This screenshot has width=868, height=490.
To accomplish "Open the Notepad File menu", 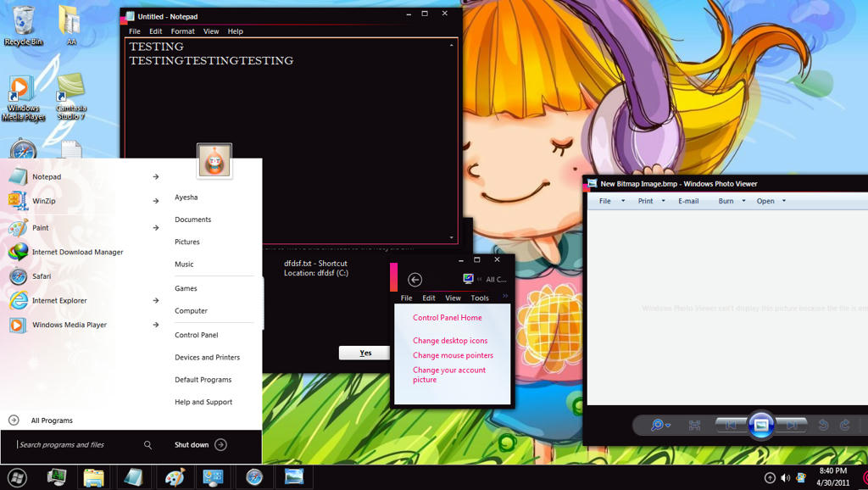I will (x=135, y=31).
